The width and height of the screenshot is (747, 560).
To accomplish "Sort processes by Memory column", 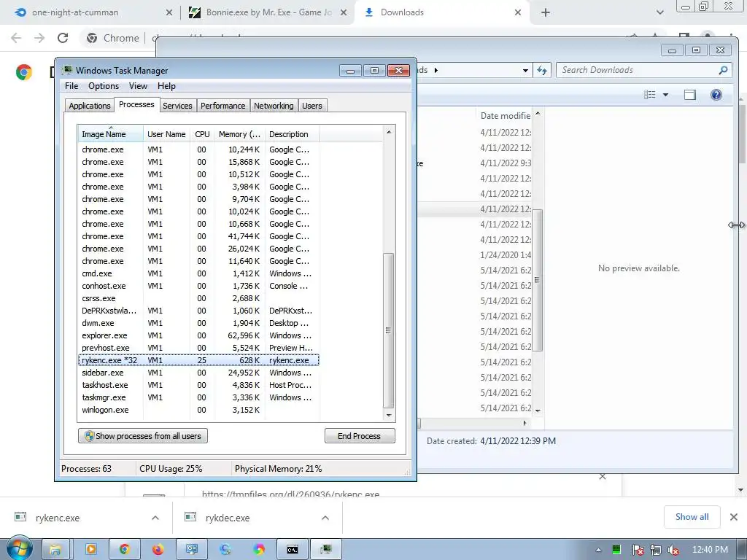I will click(239, 134).
